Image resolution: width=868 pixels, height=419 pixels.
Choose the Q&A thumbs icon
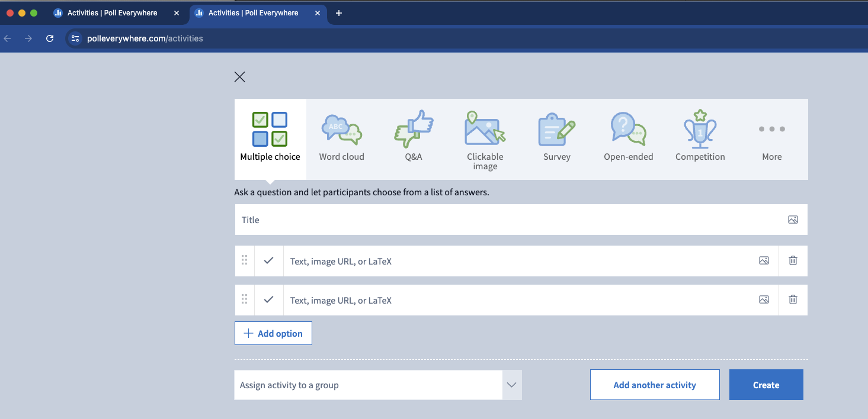tap(414, 129)
